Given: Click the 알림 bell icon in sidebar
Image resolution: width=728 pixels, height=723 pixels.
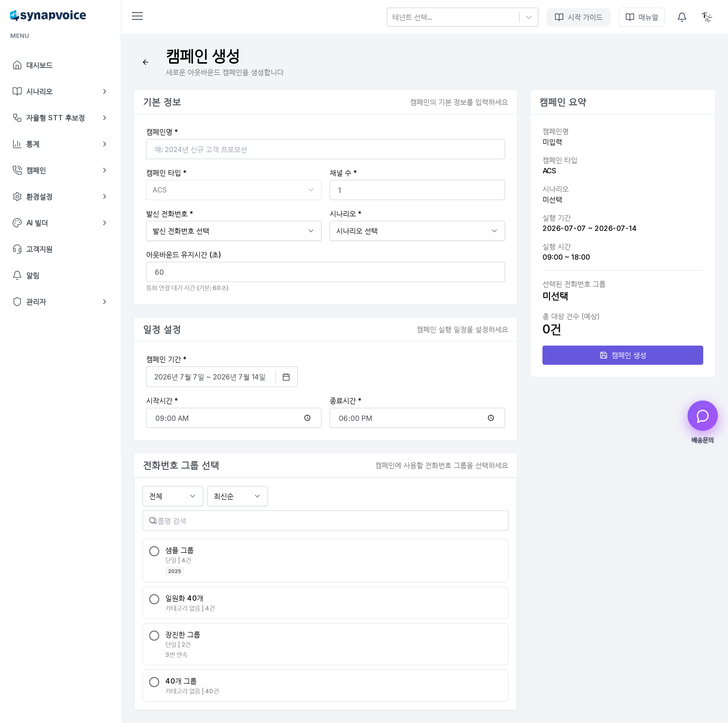Looking at the screenshot, I should [x=17, y=275].
